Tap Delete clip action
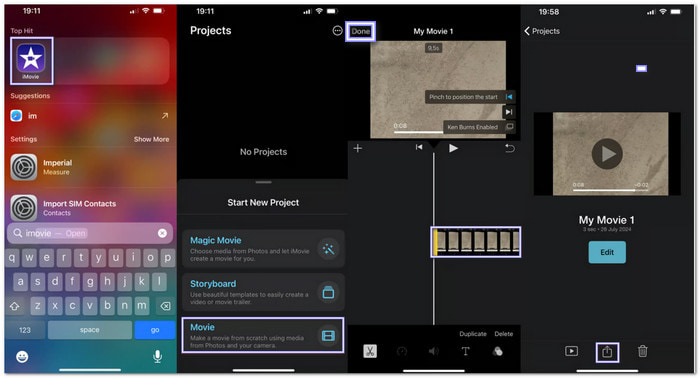The width and height of the screenshot is (700, 378). point(504,334)
